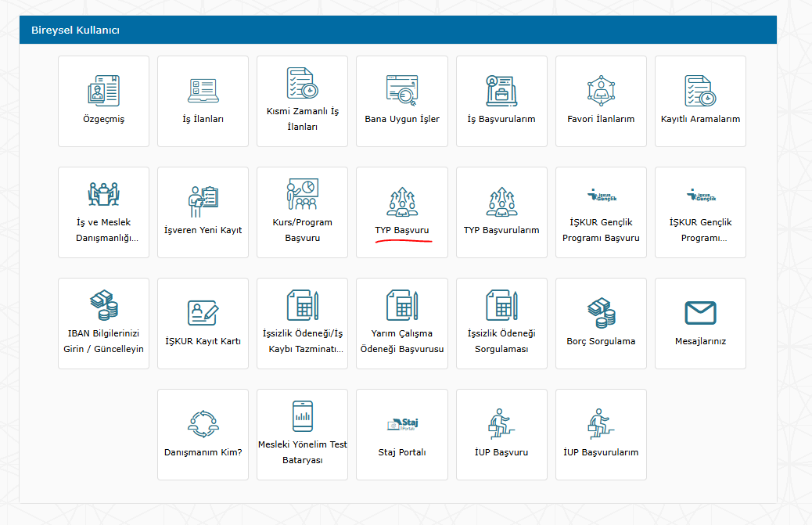
Task: Open IBAN Bilgilerinizi Girin / Güncelleyin
Action: click(103, 323)
